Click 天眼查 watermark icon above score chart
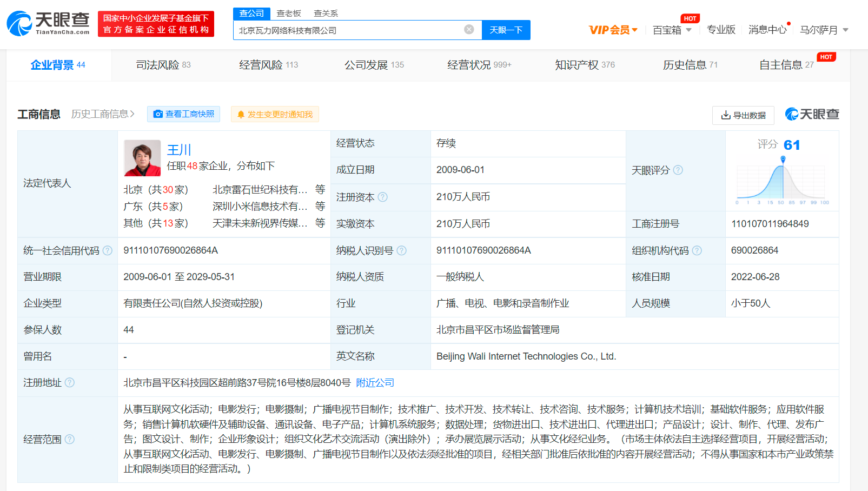Image resolution: width=868 pixels, height=491 pixels. 791,115
